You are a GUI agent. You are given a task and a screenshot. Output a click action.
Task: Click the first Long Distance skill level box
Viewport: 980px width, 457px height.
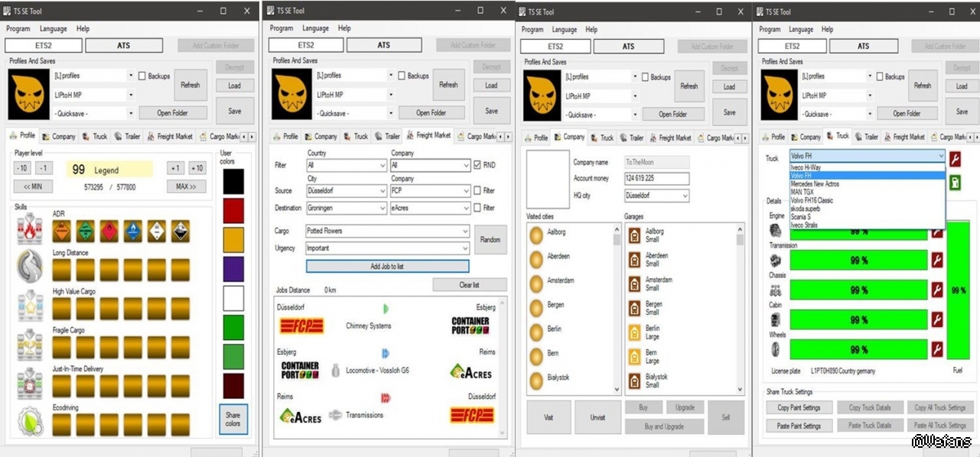(61, 269)
